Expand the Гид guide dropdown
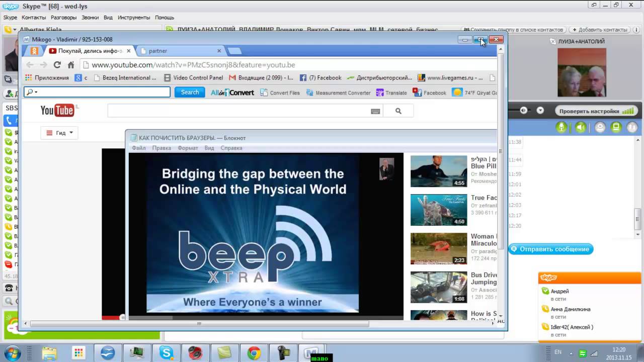Viewport: 644px width, 362px height. [59, 133]
